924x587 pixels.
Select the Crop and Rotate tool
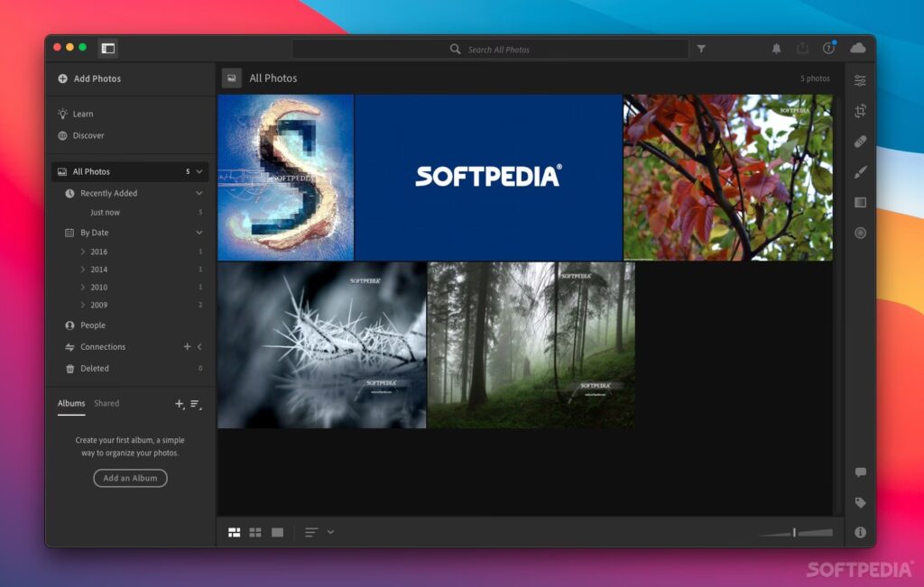click(x=860, y=111)
